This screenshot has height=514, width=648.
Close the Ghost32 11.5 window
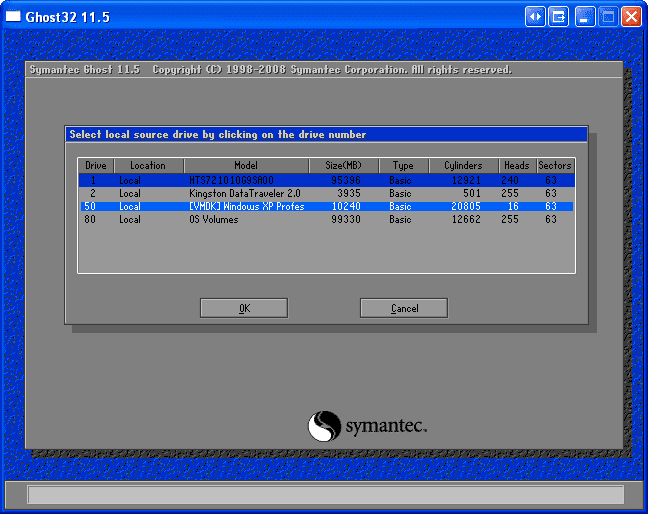point(631,16)
